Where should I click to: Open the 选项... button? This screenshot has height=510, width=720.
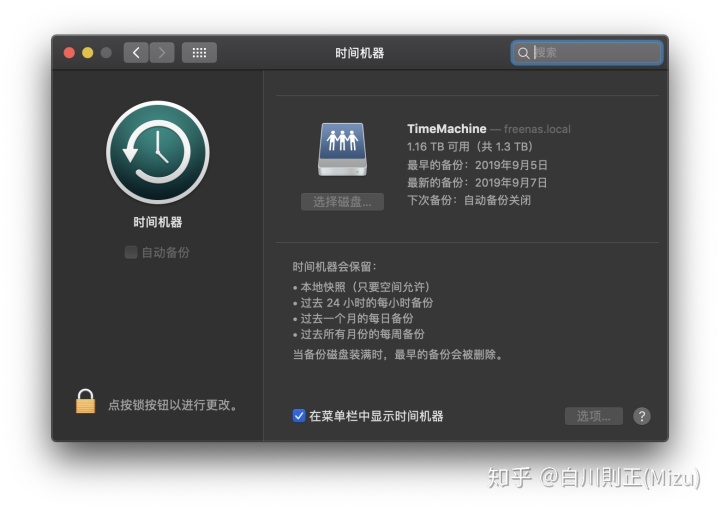593,416
